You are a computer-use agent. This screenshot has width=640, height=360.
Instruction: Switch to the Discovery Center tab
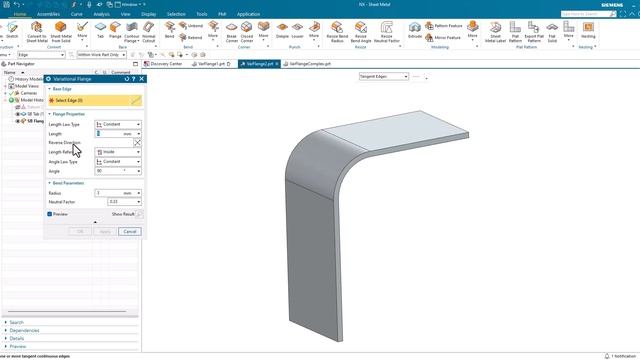coord(163,64)
